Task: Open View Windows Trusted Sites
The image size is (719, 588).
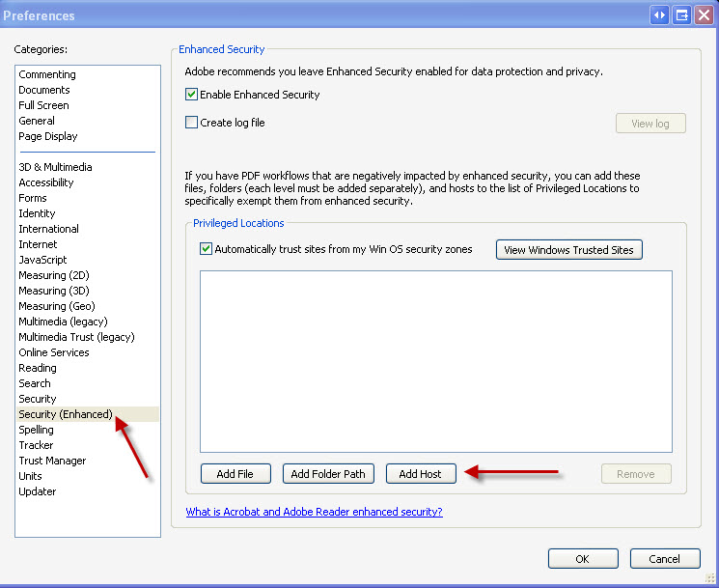Action: click(x=568, y=250)
